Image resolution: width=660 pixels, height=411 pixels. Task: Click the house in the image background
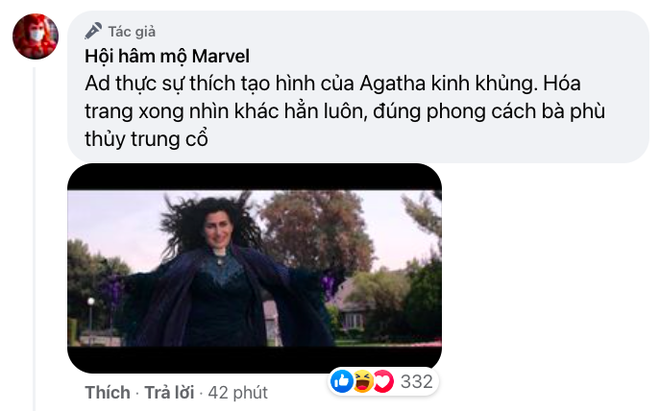pyautogui.click(x=353, y=307)
